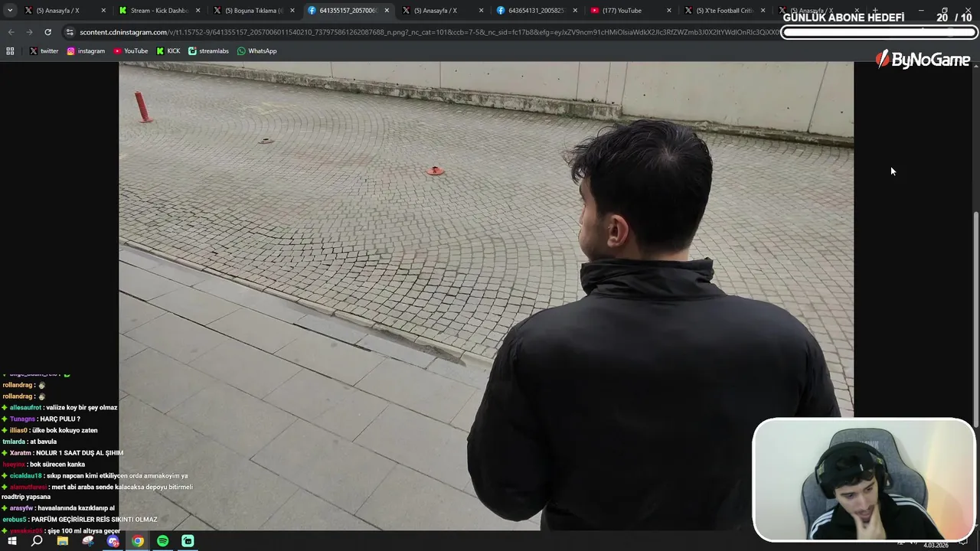
Task: Open File Explorer from taskbar
Action: [63, 541]
